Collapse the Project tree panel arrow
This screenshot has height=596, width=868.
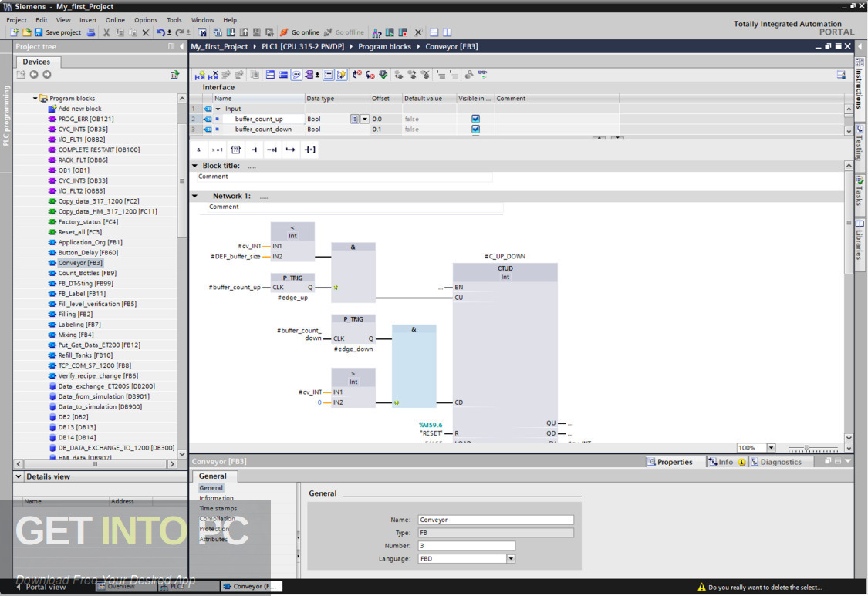(x=181, y=46)
